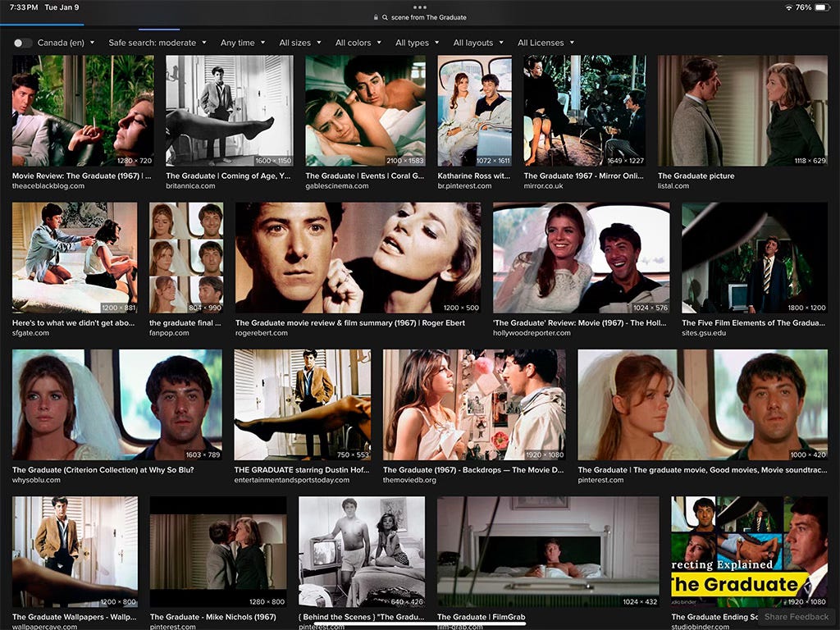Open the Behind the Scenes thumbnail

click(x=362, y=552)
